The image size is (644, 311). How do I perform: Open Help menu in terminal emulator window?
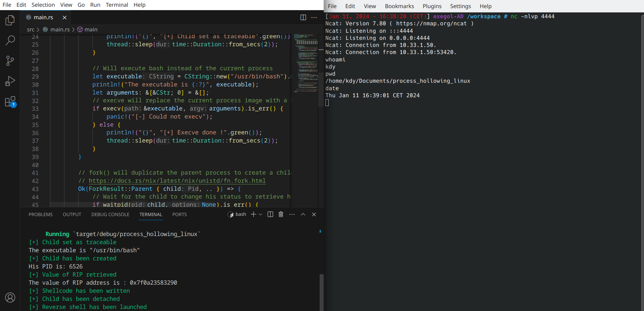486,6
